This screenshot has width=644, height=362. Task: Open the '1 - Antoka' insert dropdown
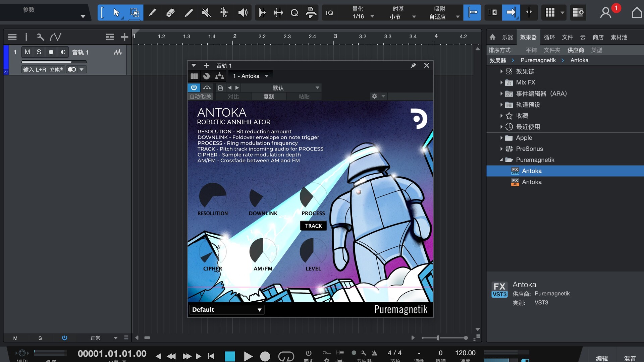[251, 76]
